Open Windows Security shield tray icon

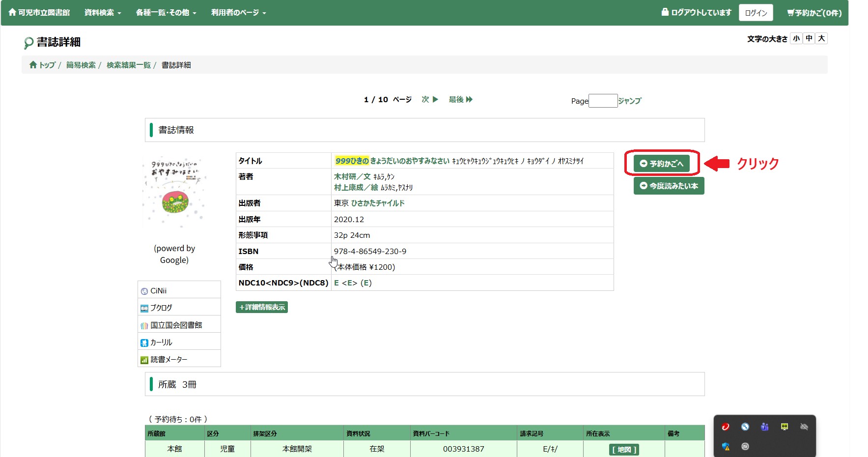tap(726, 447)
